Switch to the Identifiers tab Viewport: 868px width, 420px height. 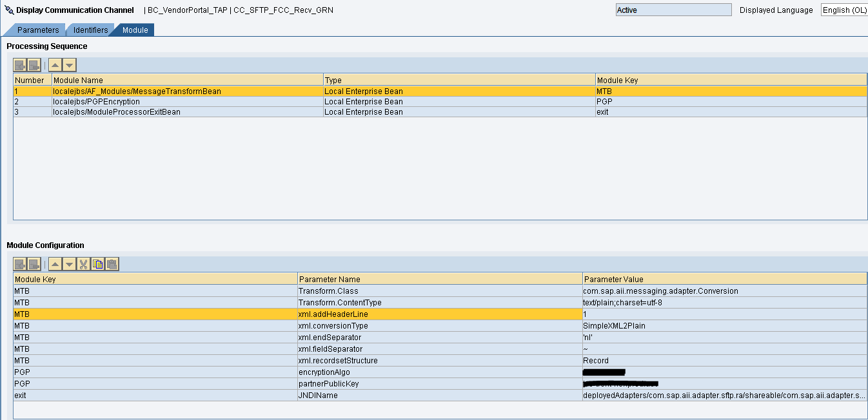pyautogui.click(x=90, y=30)
